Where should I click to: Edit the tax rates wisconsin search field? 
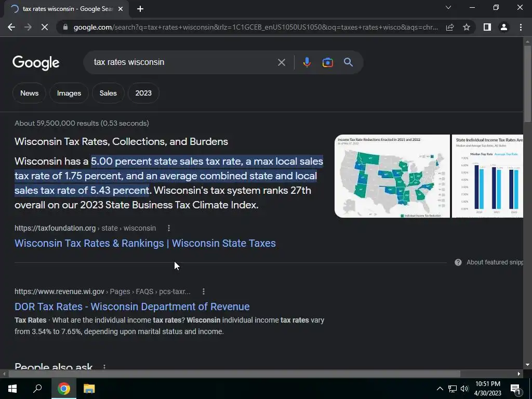pyautogui.click(x=183, y=62)
